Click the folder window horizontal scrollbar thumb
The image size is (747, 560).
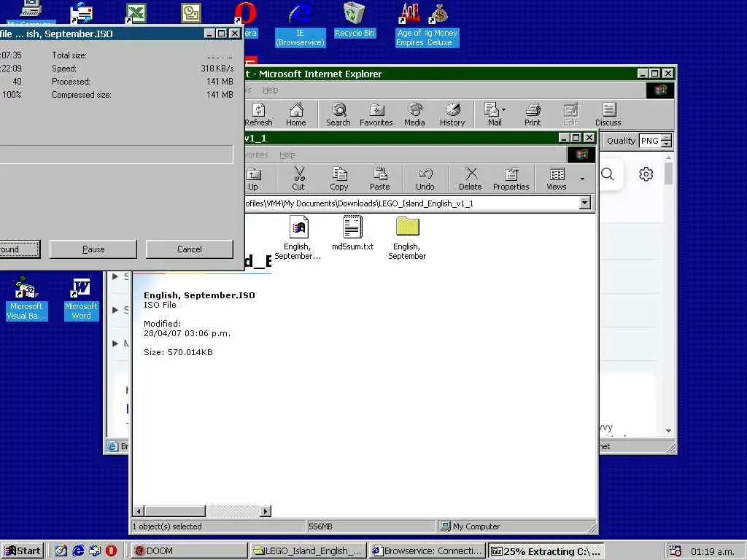point(175,511)
